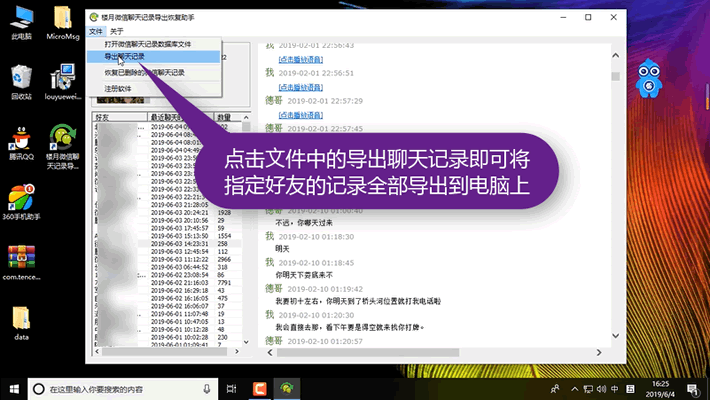Click the friend list horizontal scrollbar thumb
Viewport: 710px width, 400px height.
point(165,352)
